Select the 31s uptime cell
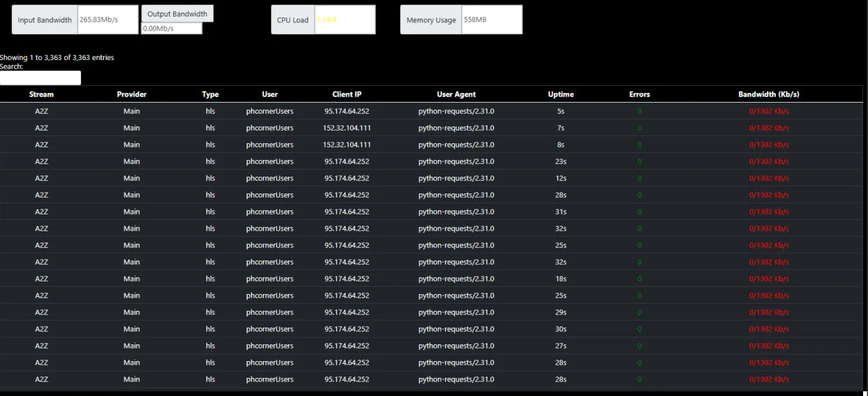868x396 pixels. pyautogui.click(x=561, y=212)
